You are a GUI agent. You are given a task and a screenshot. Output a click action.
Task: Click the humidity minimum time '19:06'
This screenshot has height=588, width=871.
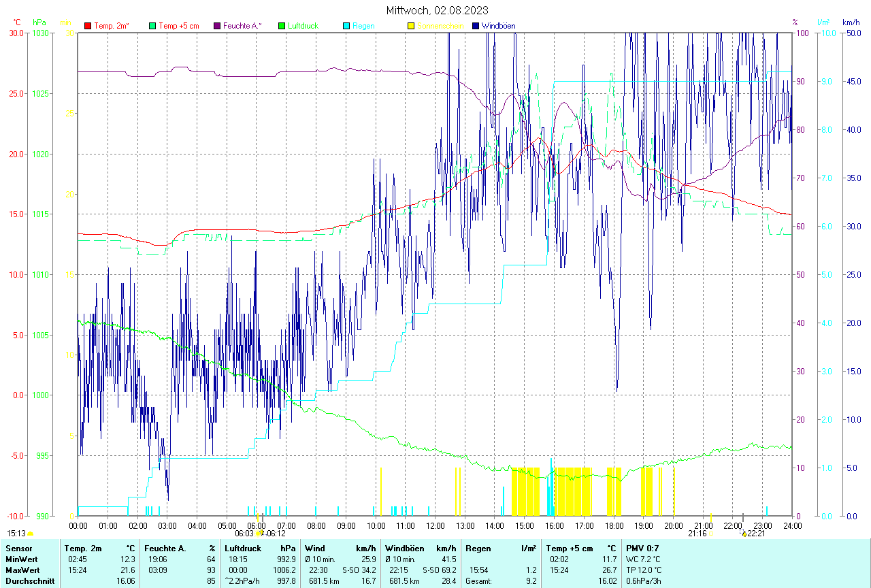[158, 559]
